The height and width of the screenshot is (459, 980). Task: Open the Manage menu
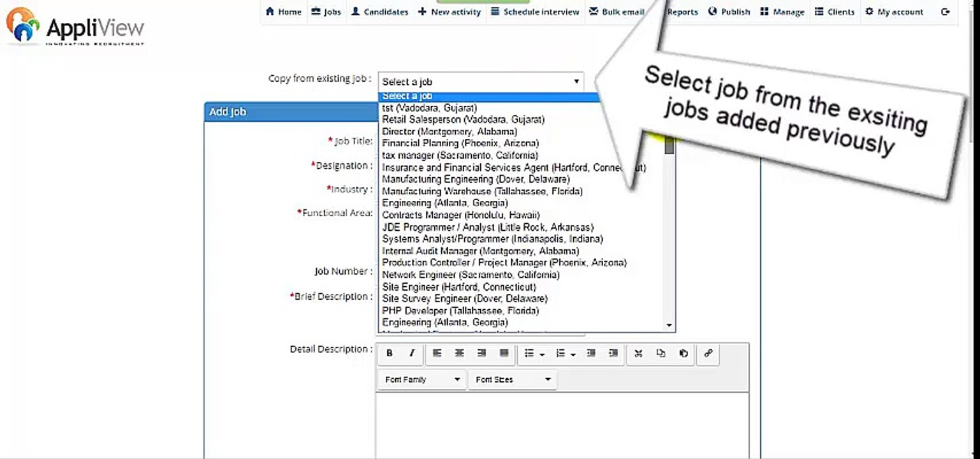(782, 11)
